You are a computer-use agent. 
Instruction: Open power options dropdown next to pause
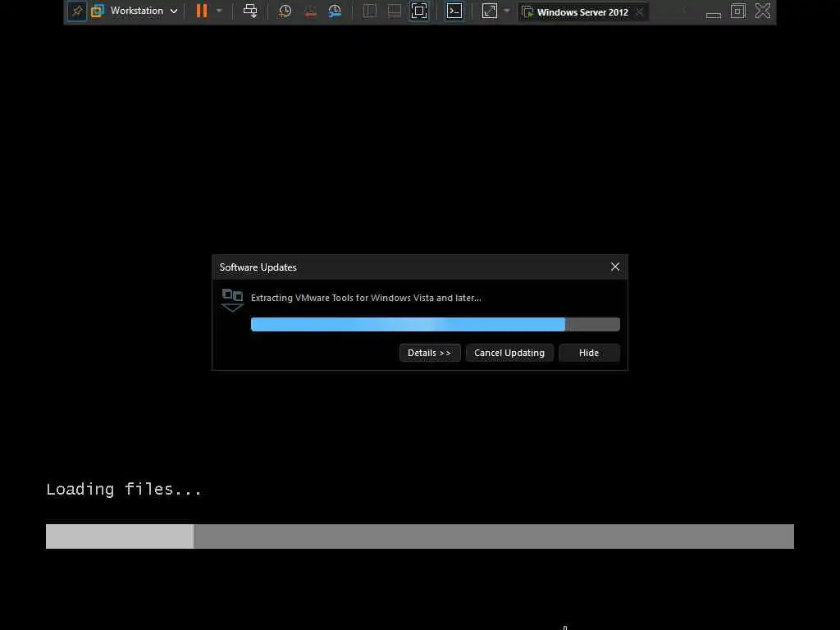pos(219,11)
